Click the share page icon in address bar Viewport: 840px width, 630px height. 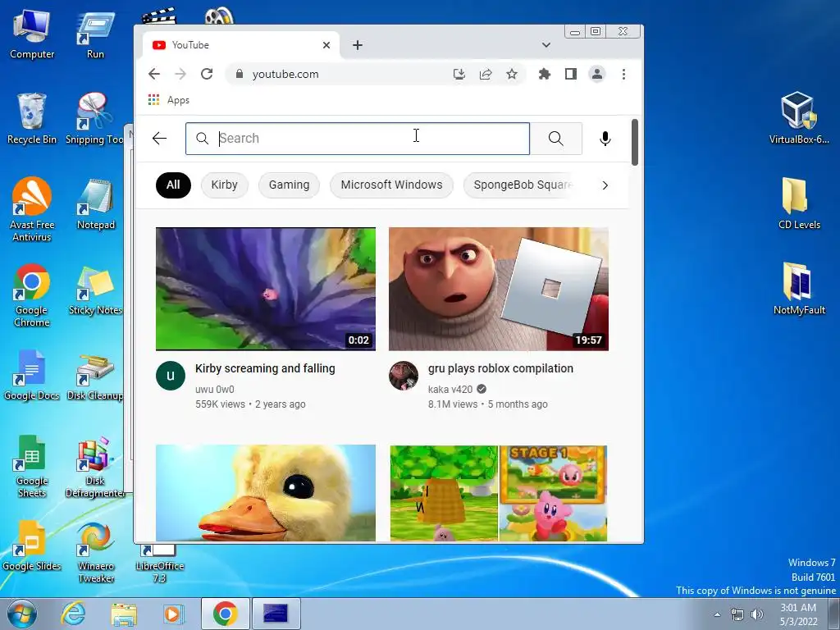tap(486, 74)
